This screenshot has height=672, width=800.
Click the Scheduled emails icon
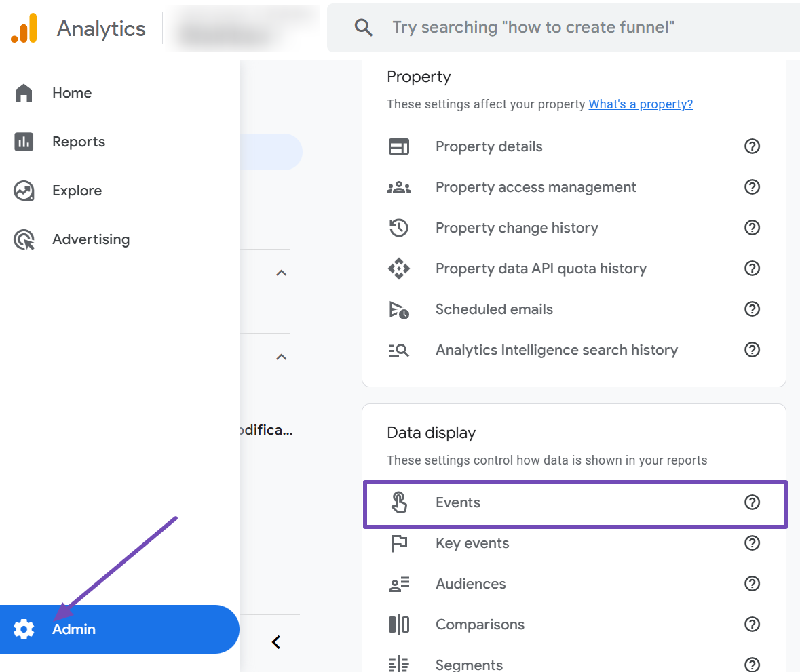[399, 309]
